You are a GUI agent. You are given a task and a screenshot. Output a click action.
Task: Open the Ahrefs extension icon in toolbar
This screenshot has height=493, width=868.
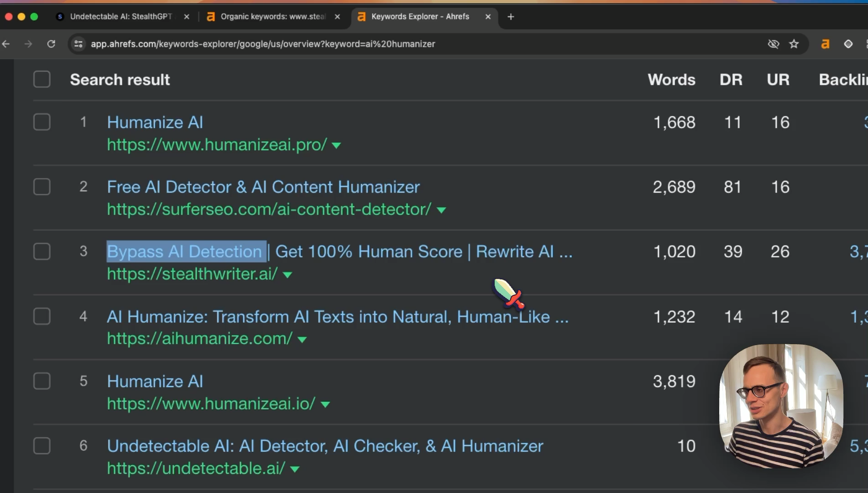tap(825, 44)
